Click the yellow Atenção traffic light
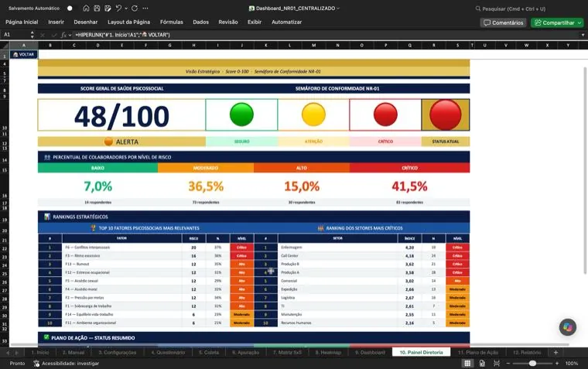The width and height of the screenshot is (588, 369). 313,114
